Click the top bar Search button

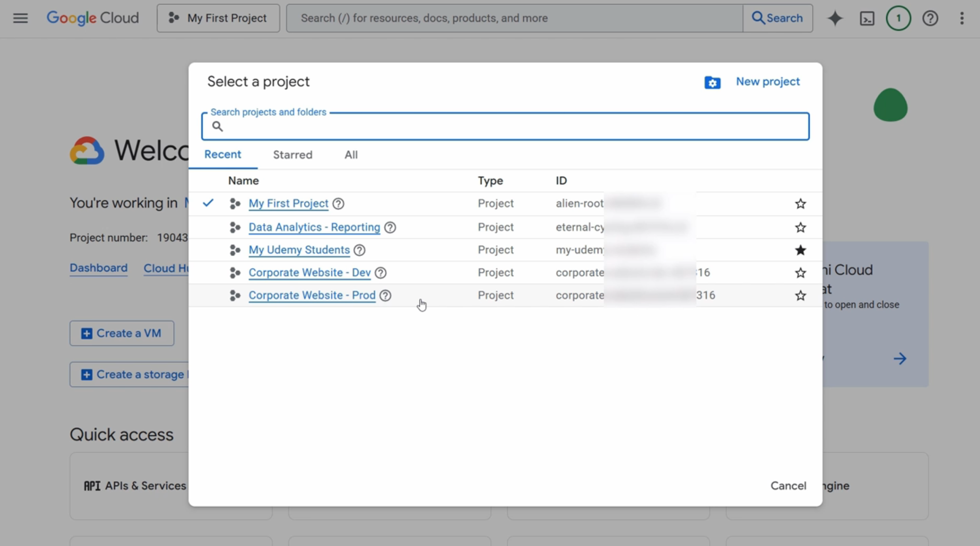pyautogui.click(x=777, y=18)
